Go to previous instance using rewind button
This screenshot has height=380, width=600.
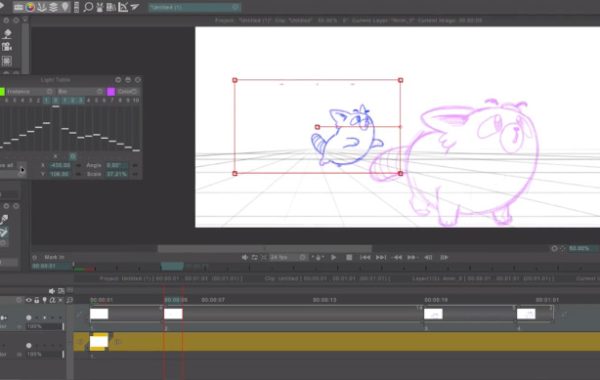pyautogui.click(x=397, y=258)
